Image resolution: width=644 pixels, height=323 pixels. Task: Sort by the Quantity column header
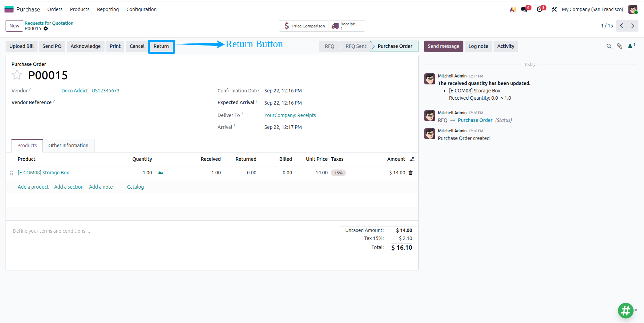coord(142,159)
